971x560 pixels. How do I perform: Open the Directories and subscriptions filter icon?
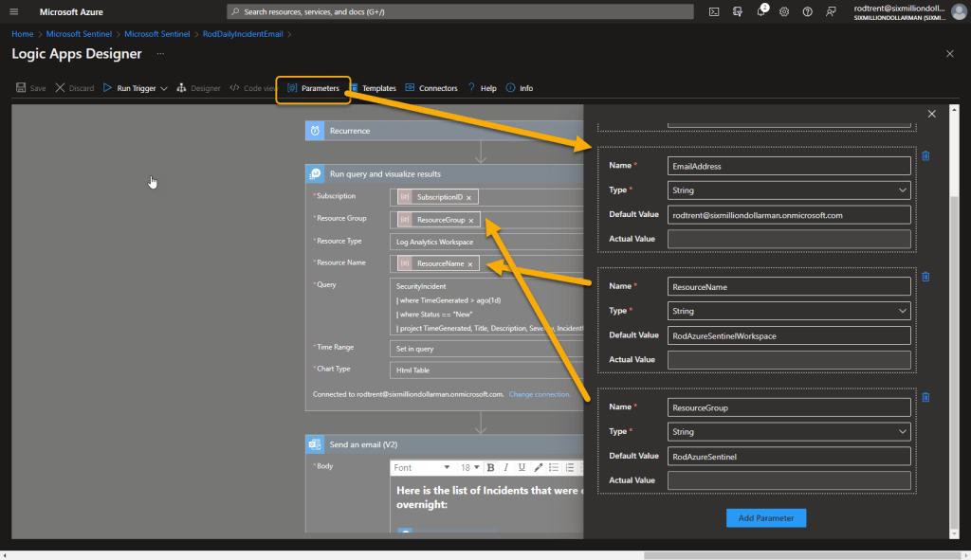(737, 11)
